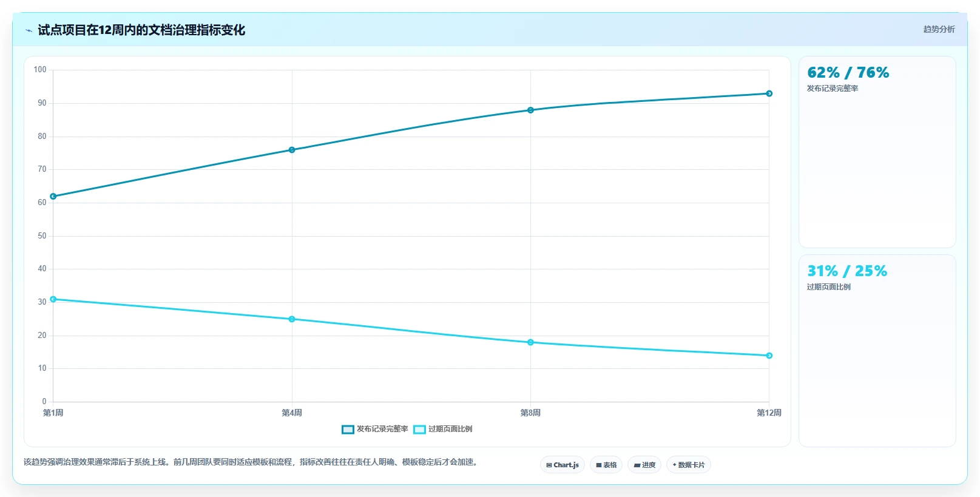Image resolution: width=980 pixels, height=497 pixels.
Task: Click the 第8周 x-axis label
Action: click(530, 413)
